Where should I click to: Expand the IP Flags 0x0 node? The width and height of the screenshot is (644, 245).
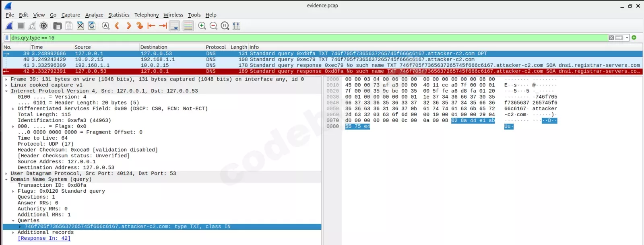pyautogui.click(x=13, y=126)
